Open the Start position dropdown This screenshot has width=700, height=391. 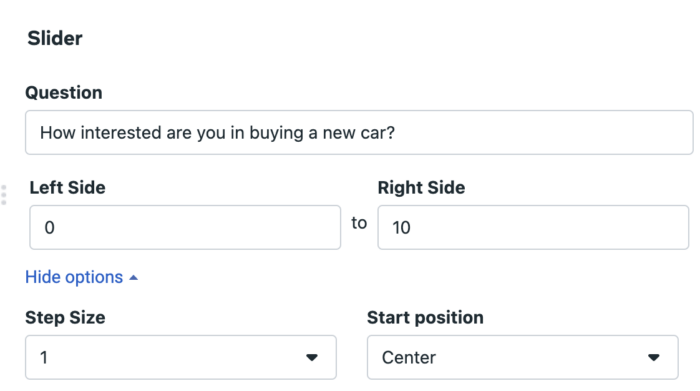[522, 357]
